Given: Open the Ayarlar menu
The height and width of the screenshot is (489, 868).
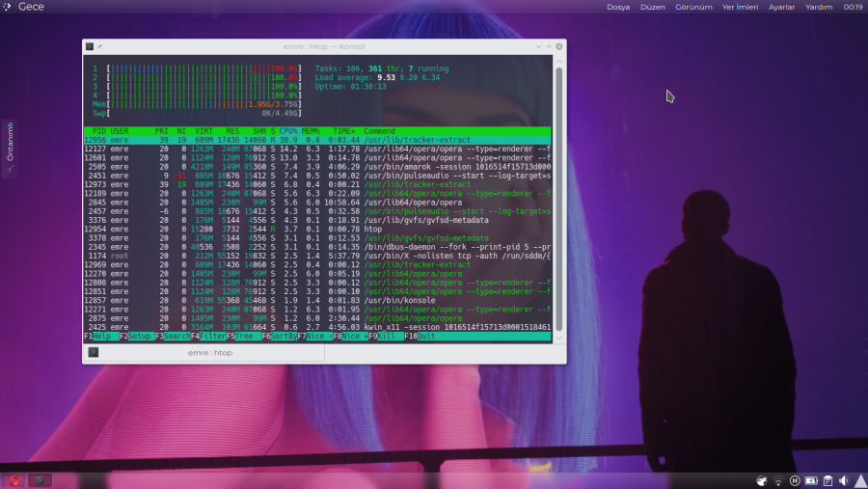Looking at the screenshot, I should pos(781,7).
